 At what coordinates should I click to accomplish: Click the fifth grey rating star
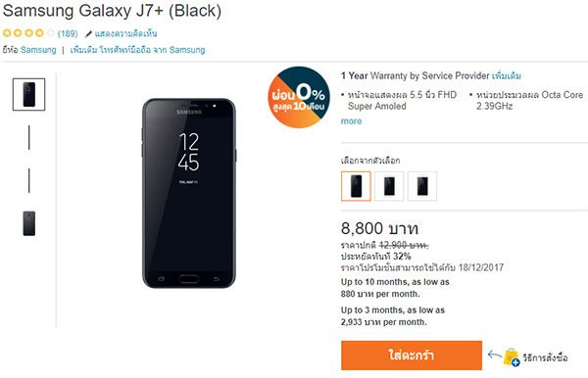pos(51,33)
